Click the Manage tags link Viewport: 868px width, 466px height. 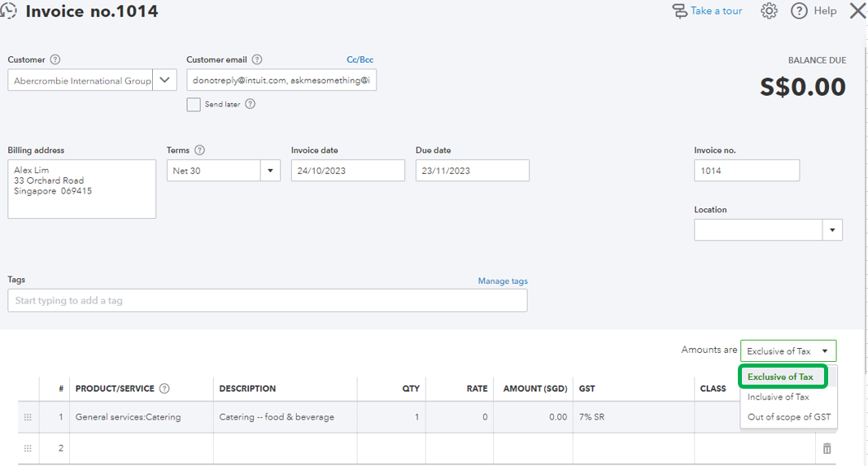503,281
